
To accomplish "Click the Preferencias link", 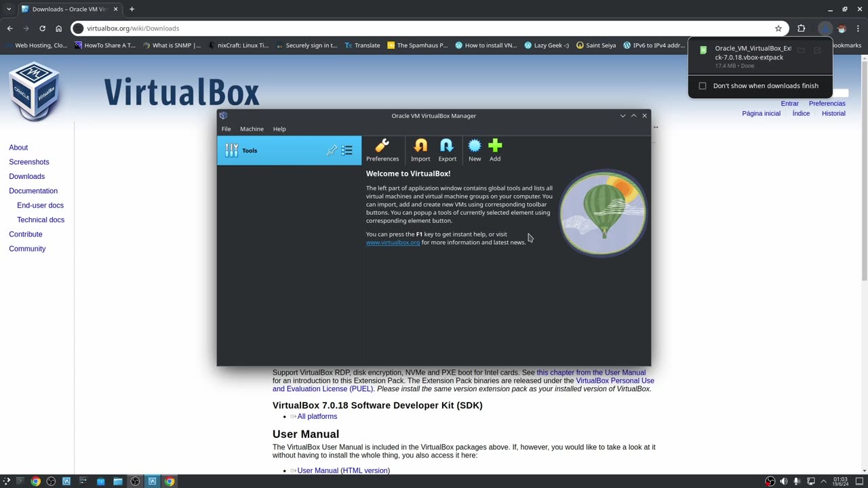I will click(x=827, y=104).
